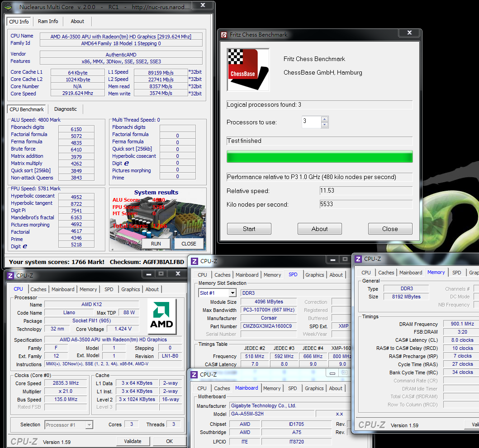This screenshot has width=479, height=448.
Task: Open the Processor #1 selection dropdown
Action: [89, 425]
